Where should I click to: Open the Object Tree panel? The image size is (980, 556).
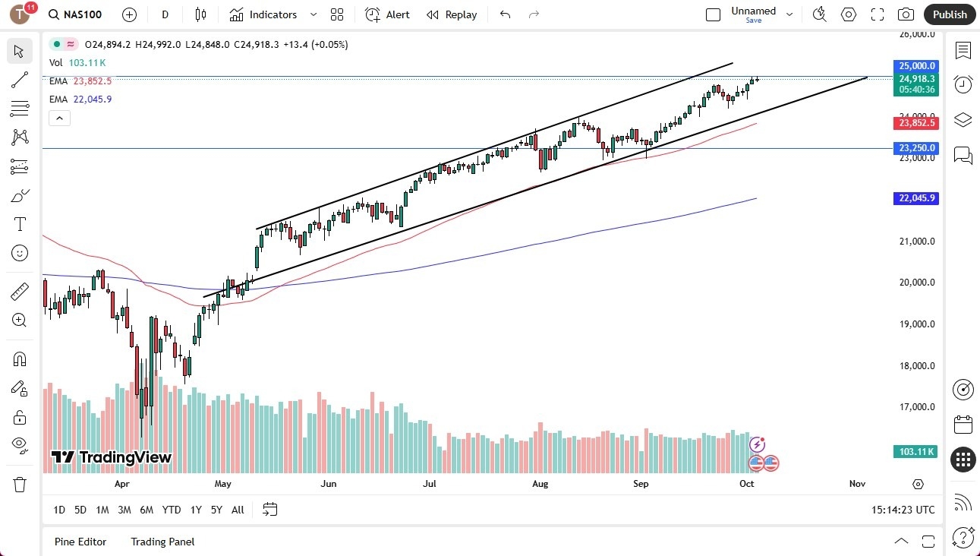coord(963,119)
